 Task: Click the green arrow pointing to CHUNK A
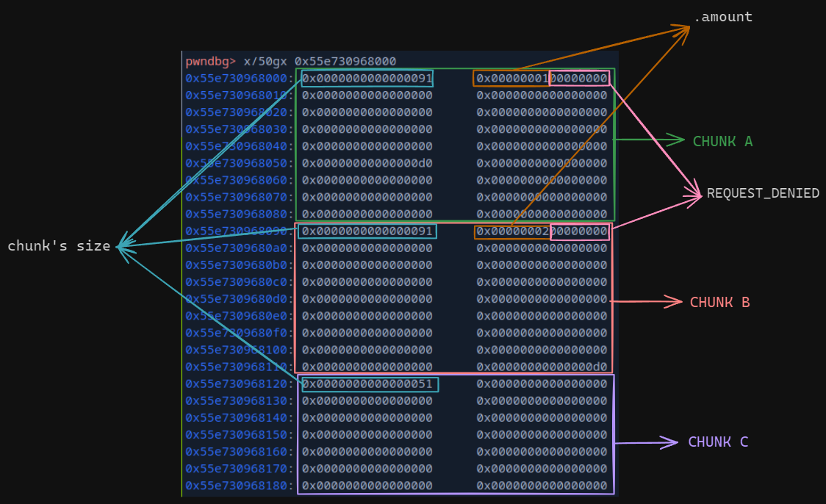pos(650,140)
